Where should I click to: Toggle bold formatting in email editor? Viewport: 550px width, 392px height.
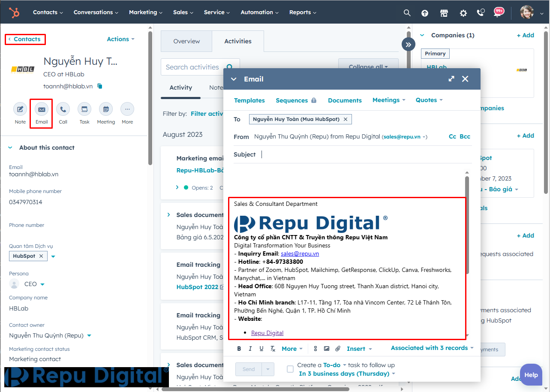tap(239, 349)
